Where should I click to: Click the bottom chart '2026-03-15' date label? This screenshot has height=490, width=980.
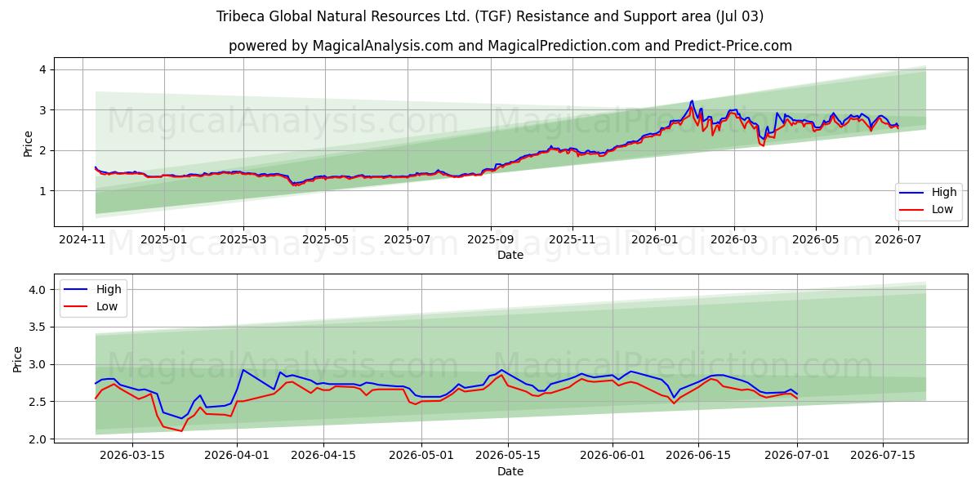[131, 457]
